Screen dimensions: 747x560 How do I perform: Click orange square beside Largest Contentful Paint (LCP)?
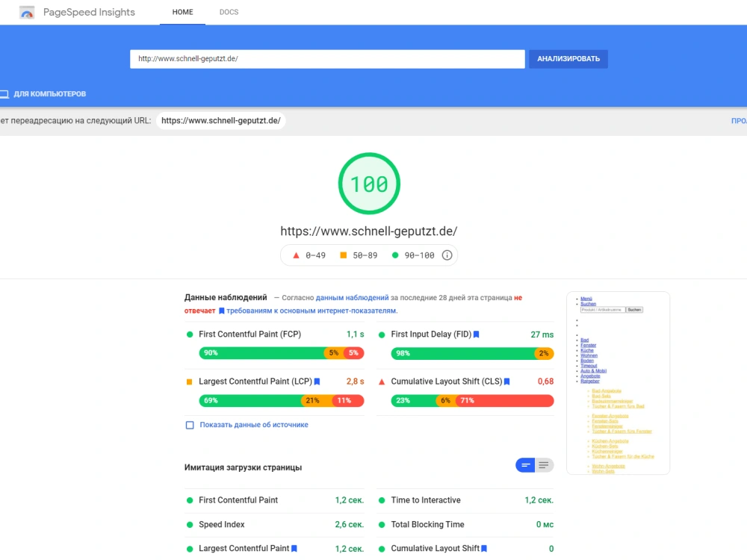click(x=189, y=382)
